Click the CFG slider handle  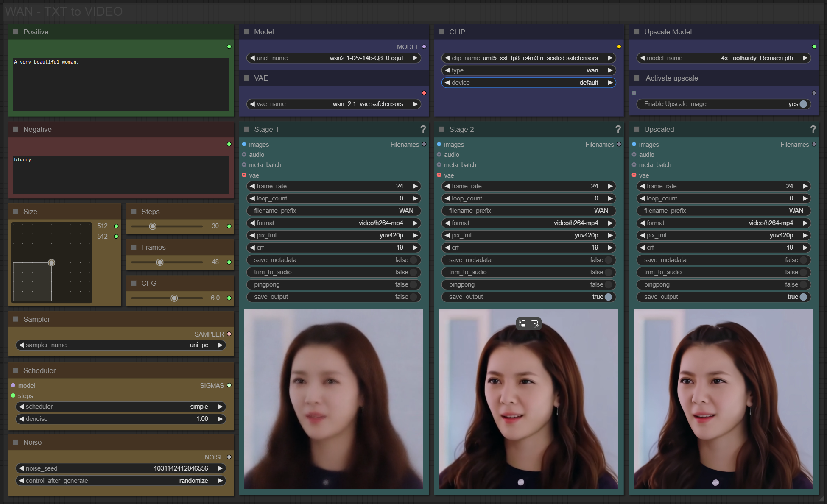174,298
